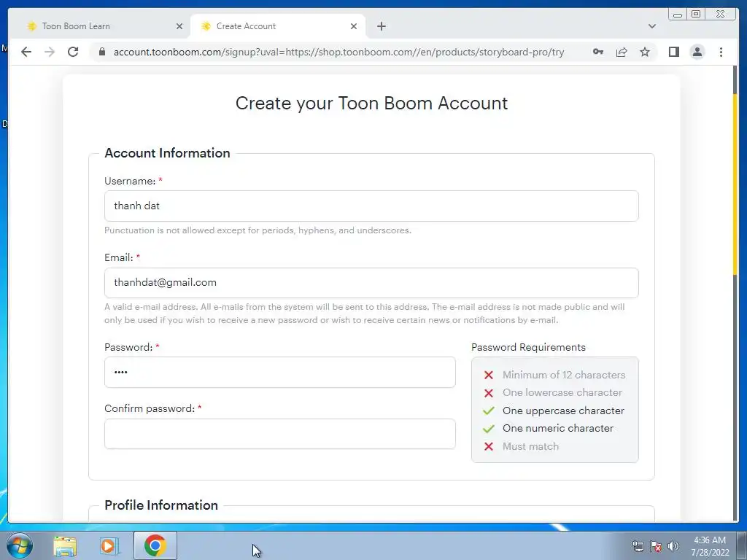Click the 'Minimum of 12 characters' requirement
747x560 pixels.
[x=564, y=375]
